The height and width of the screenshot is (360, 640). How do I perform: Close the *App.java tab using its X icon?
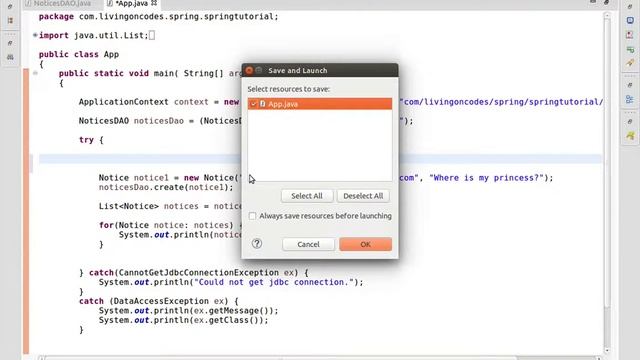154,3
